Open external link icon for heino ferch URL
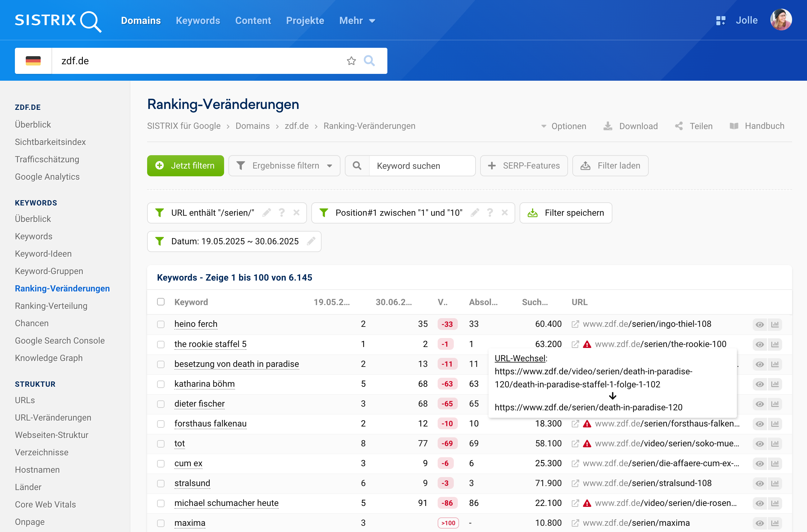 click(x=575, y=324)
